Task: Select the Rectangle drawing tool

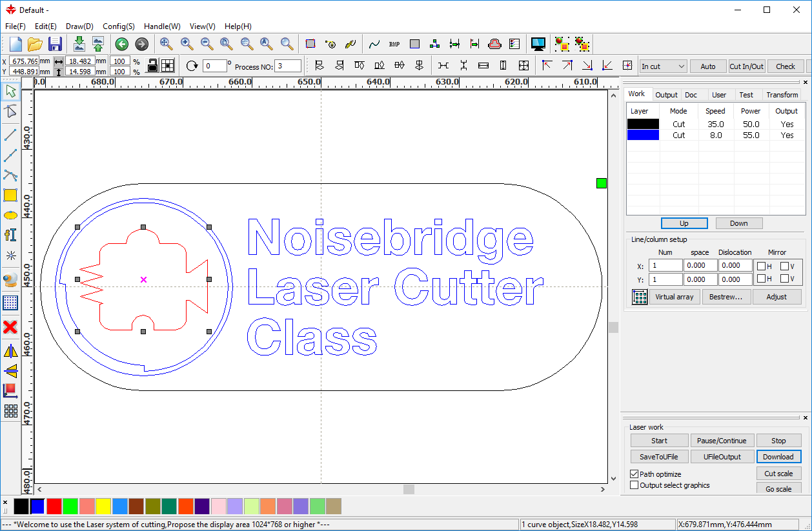Action: (10, 195)
